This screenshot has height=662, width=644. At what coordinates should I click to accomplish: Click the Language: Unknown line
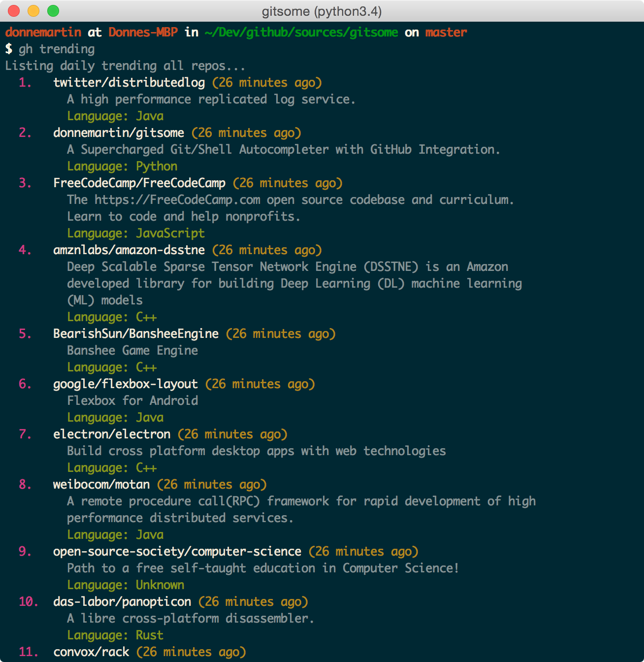coord(126,585)
